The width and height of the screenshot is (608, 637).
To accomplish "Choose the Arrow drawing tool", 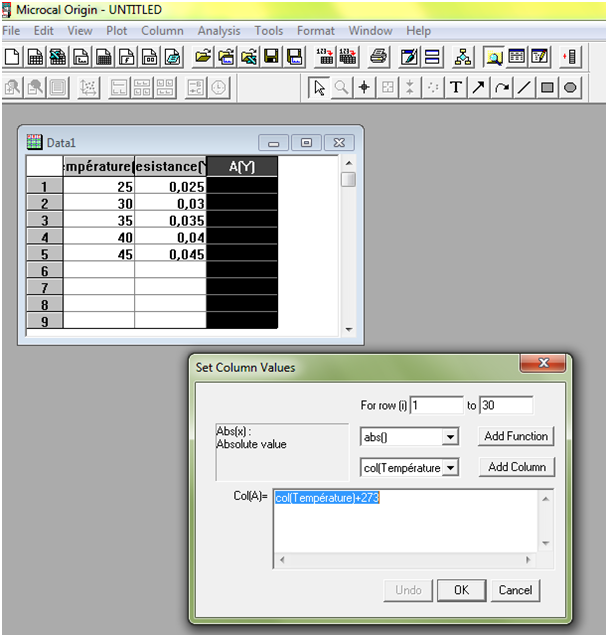I will (x=479, y=88).
